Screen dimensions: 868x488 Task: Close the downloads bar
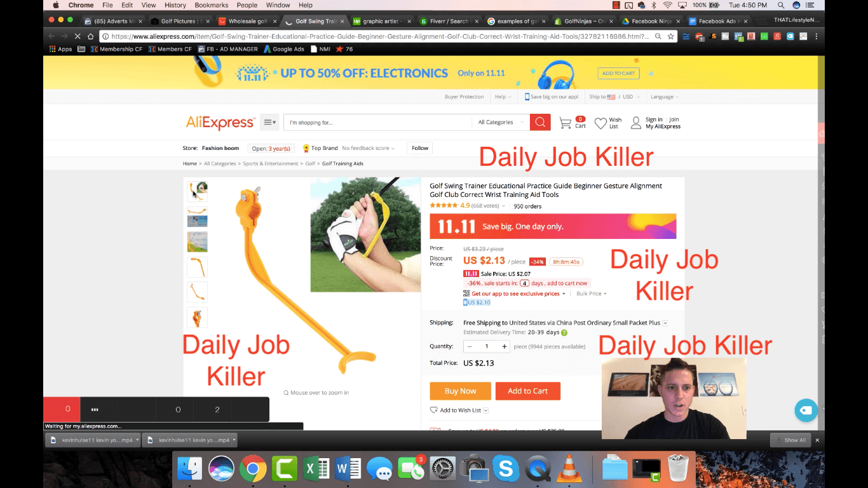tap(818, 440)
